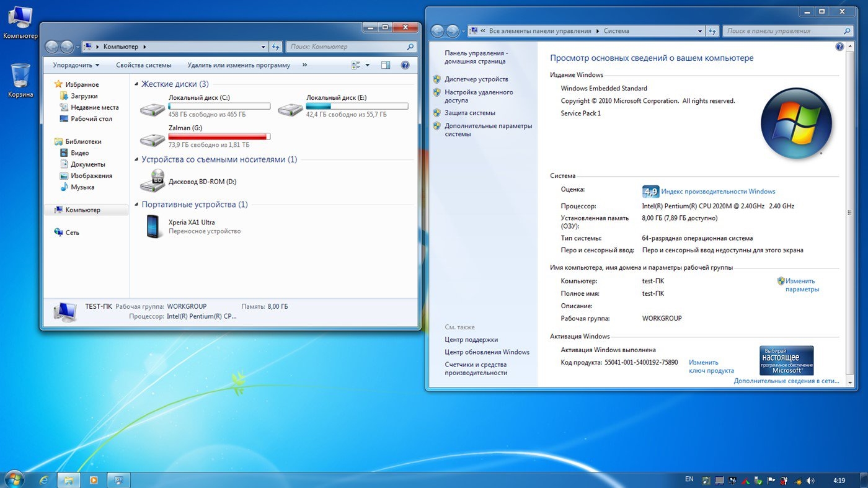Open the Упорядочить dropdown menu

tap(76, 65)
